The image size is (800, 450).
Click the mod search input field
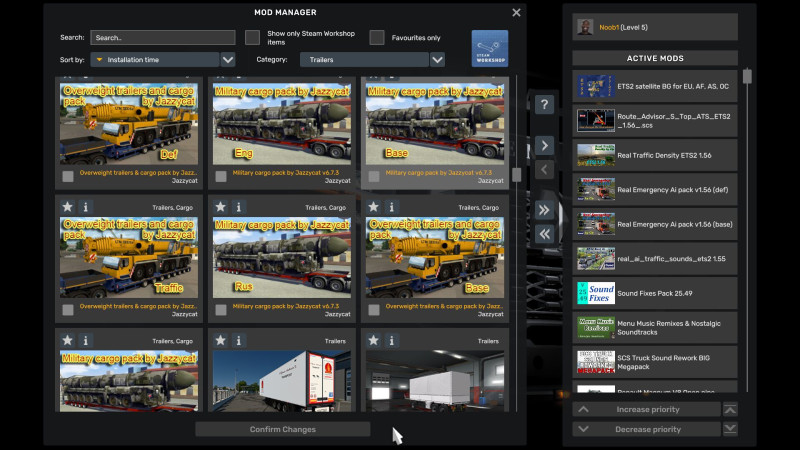click(163, 37)
